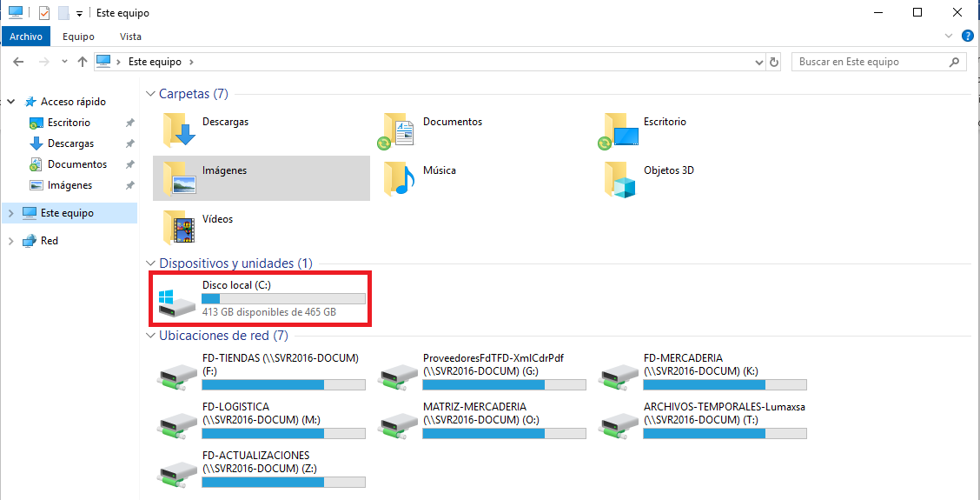Image resolution: width=980 pixels, height=500 pixels.
Task: Go up one level with up arrow
Action: [x=82, y=62]
